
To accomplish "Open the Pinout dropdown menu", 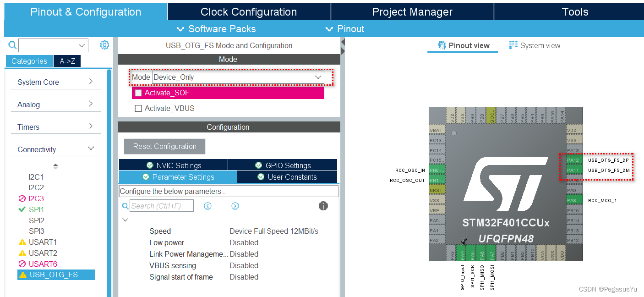I will click(345, 29).
